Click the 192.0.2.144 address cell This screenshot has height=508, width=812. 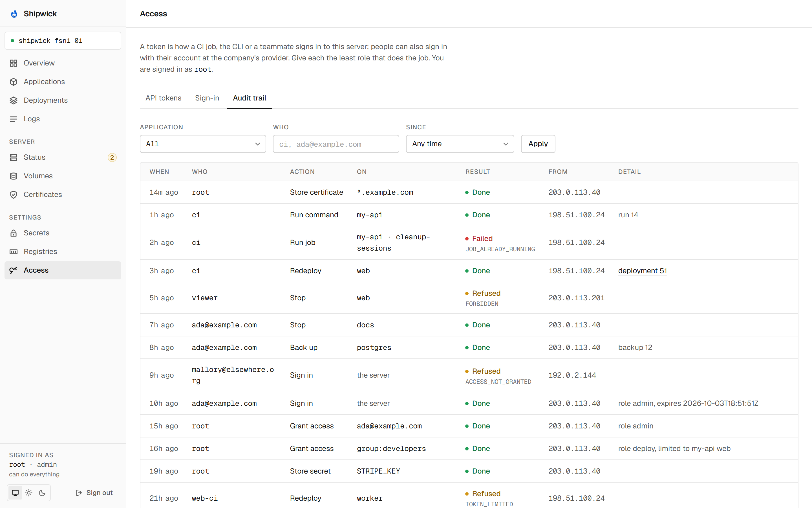pos(572,375)
